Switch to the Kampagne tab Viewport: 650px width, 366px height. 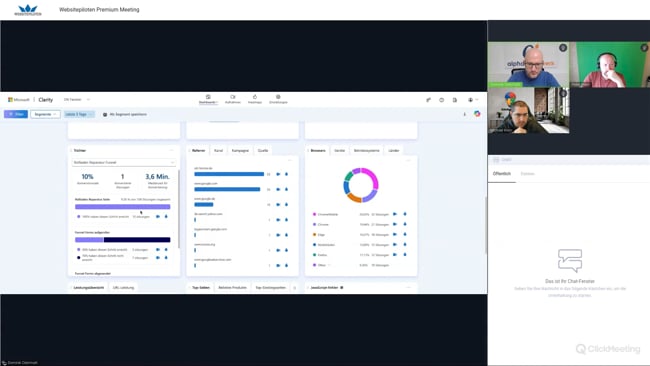(x=240, y=150)
